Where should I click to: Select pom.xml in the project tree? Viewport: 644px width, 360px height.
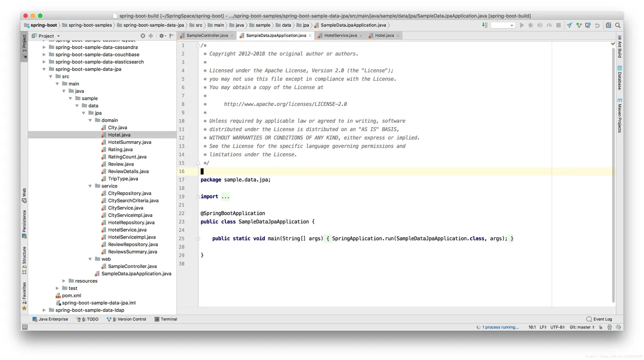tap(71, 296)
